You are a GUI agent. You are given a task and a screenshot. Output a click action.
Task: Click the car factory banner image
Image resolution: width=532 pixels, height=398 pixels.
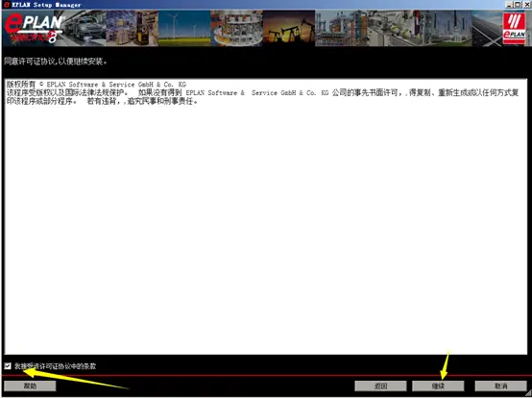pyautogui.click(x=85, y=29)
